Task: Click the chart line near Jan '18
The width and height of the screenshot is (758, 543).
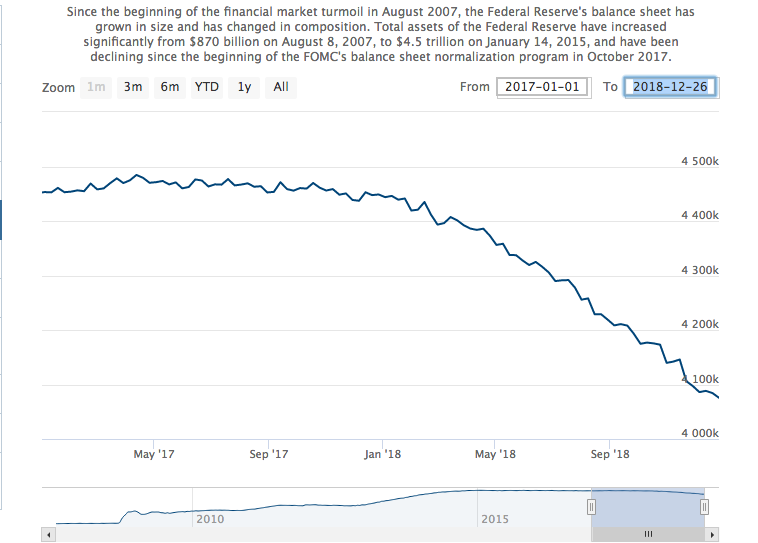Action: (382, 195)
